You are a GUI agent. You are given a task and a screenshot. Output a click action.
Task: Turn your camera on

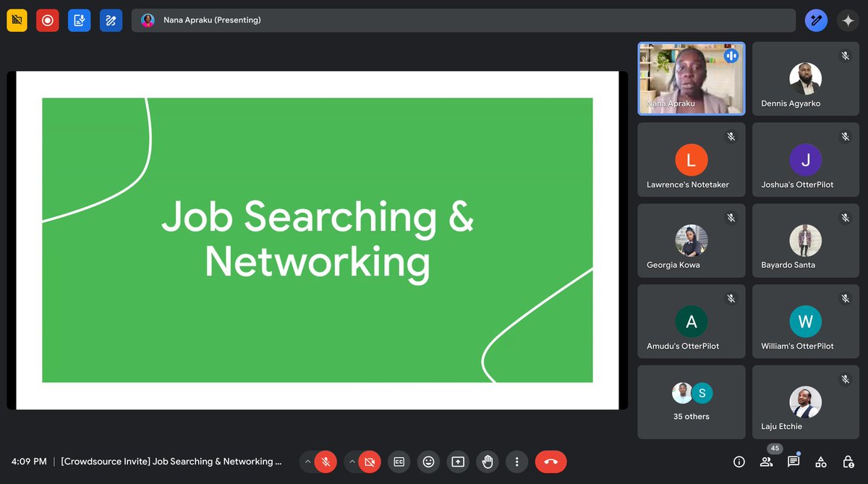click(x=370, y=461)
